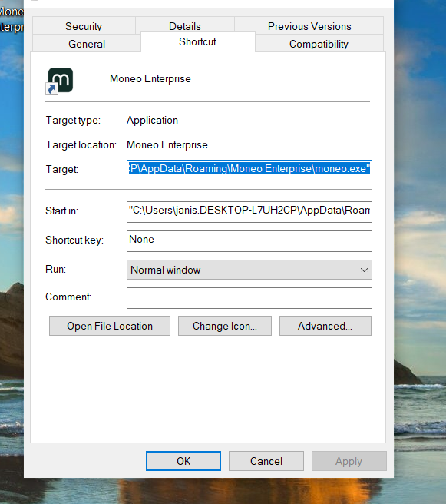Open the Details tab
The image size is (446, 504).
(185, 26)
